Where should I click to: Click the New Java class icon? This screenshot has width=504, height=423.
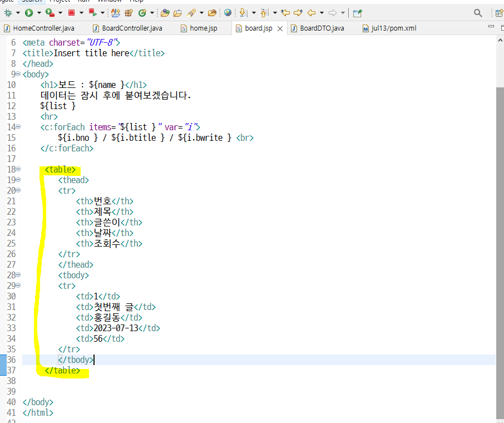pyautogui.click(x=142, y=13)
